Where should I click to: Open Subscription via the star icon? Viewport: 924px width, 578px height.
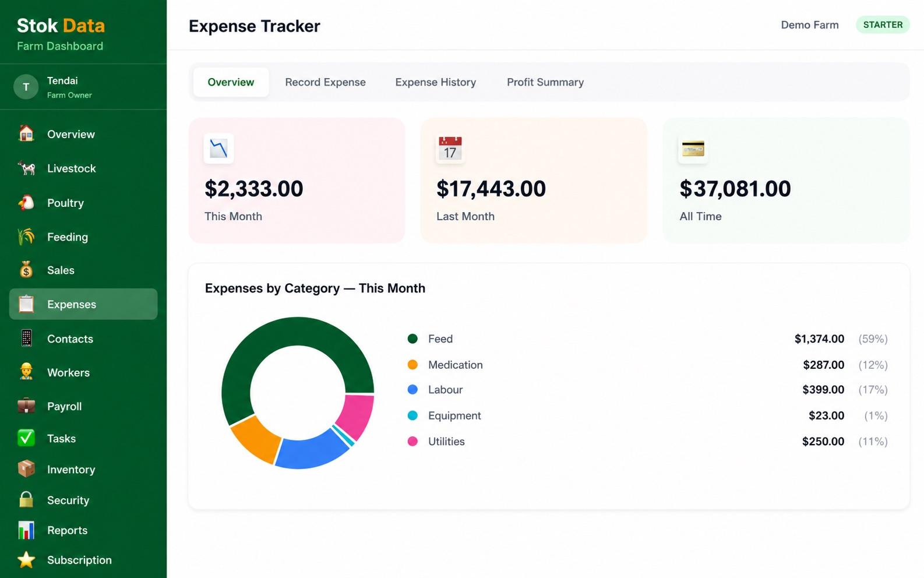(26, 559)
